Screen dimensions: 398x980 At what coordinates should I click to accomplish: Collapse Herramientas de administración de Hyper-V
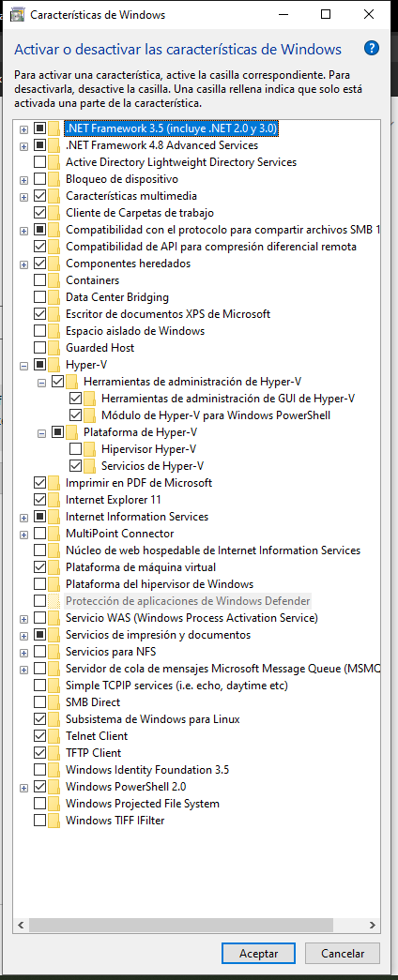42,383
